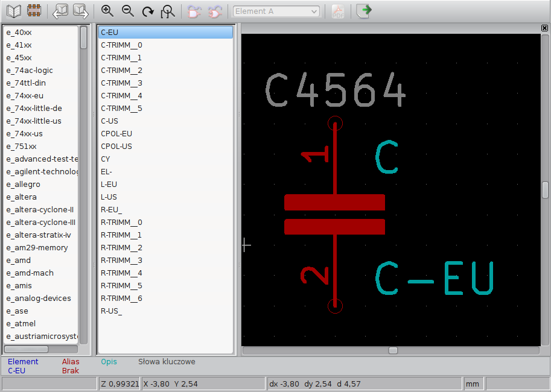Open the Element A unit dropdown

click(276, 11)
